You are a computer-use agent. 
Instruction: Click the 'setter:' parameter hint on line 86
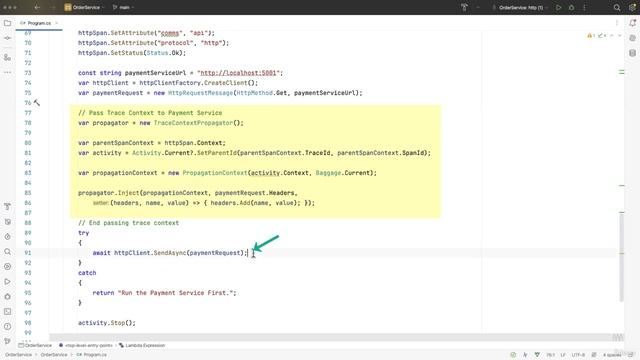(100, 203)
